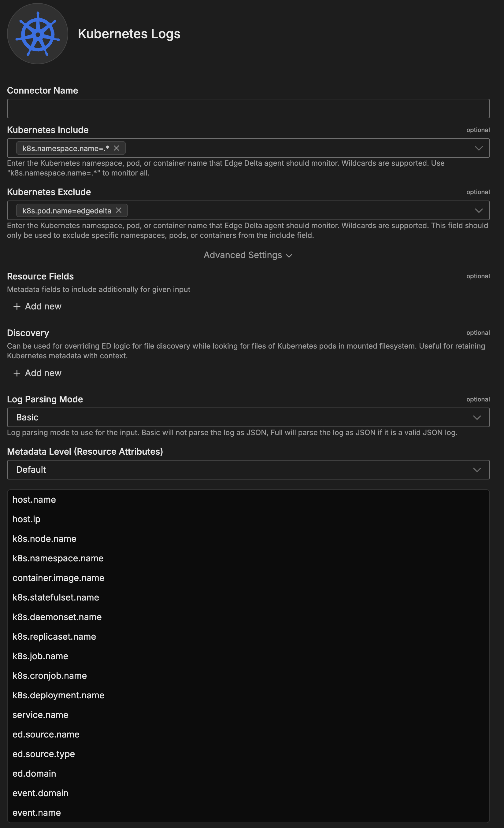The width and height of the screenshot is (504, 828).
Task: Remove the k8s.namespace.name=.* include tag
Action: tap(117, 148)
